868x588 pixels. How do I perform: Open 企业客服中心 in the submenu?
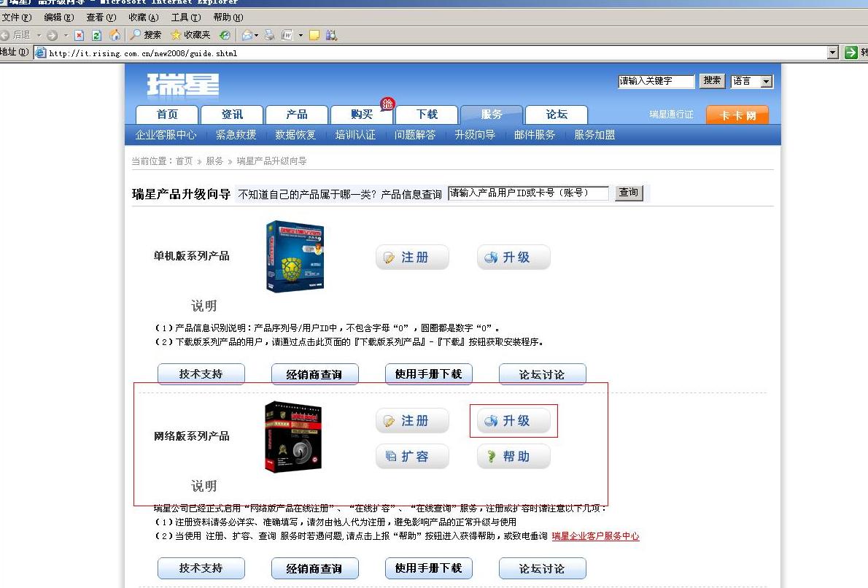(166, 135)
